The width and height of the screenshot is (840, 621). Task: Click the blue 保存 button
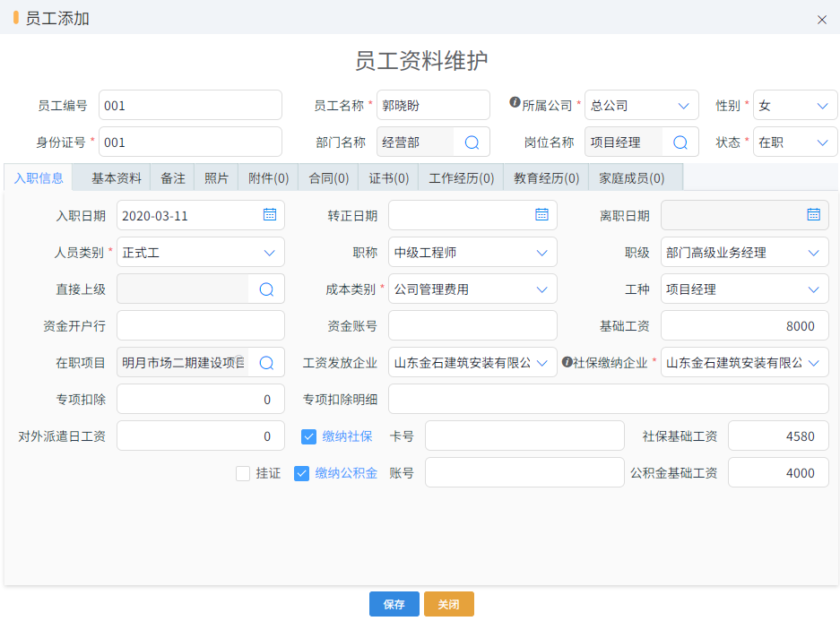coord(394,604)
